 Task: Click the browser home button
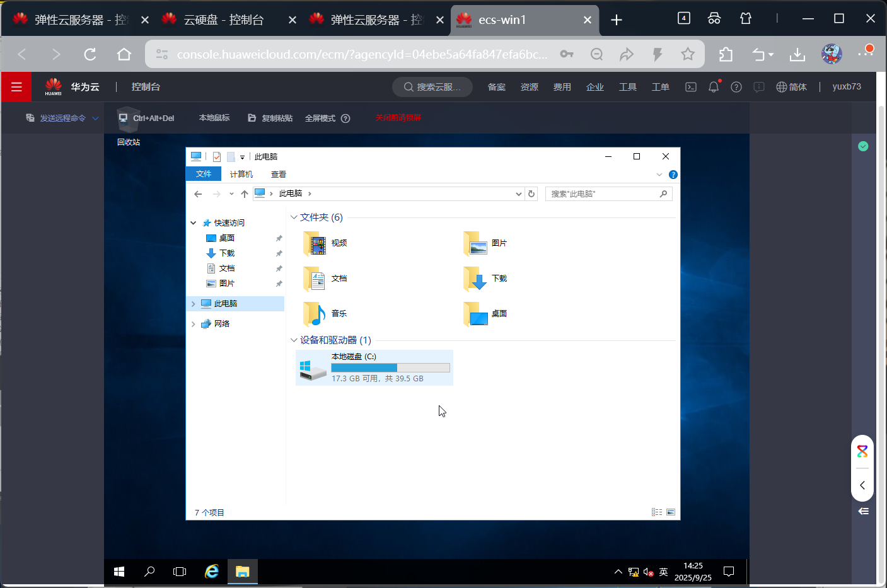124,55
